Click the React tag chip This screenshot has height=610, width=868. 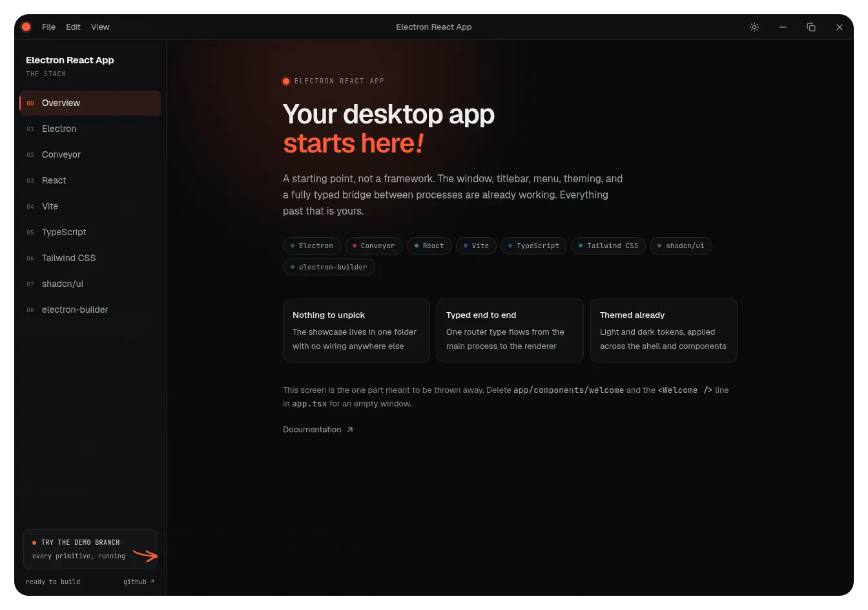pyautogui.click(x=429, y=246)
